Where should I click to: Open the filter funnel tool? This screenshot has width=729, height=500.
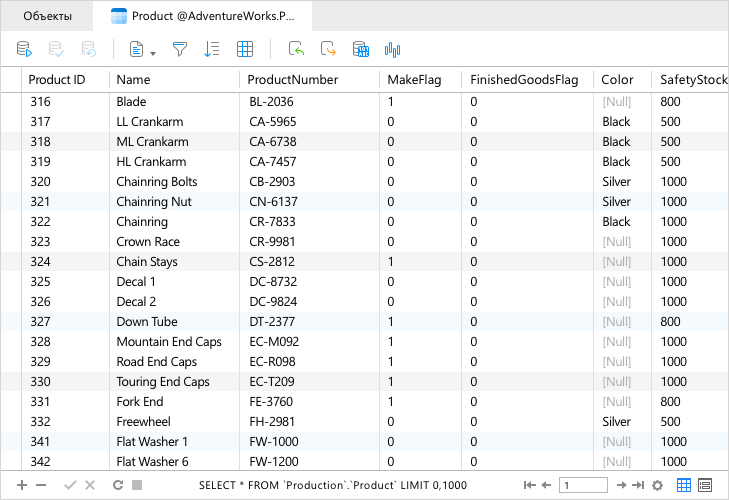pyautogui.click(x=180, y=49)
